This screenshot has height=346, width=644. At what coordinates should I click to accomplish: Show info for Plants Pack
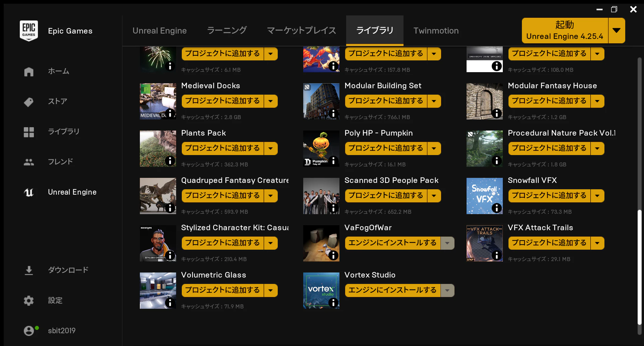(x=170, y=161)
